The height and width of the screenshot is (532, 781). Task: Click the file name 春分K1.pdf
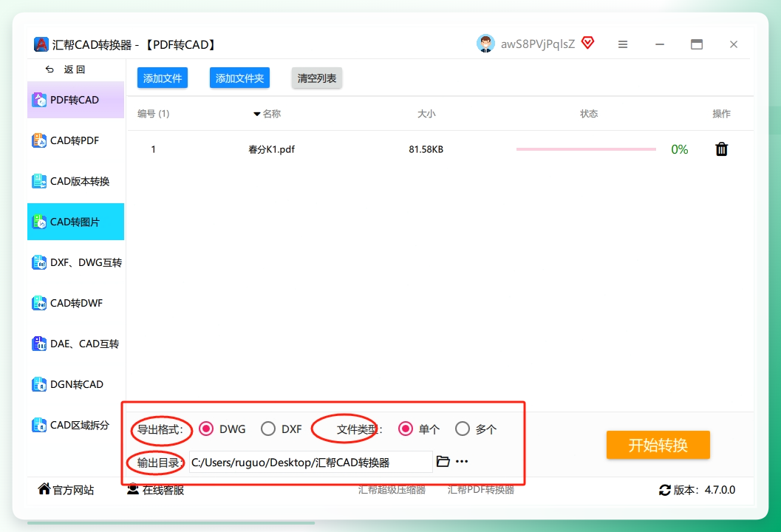tap(271, 149)
